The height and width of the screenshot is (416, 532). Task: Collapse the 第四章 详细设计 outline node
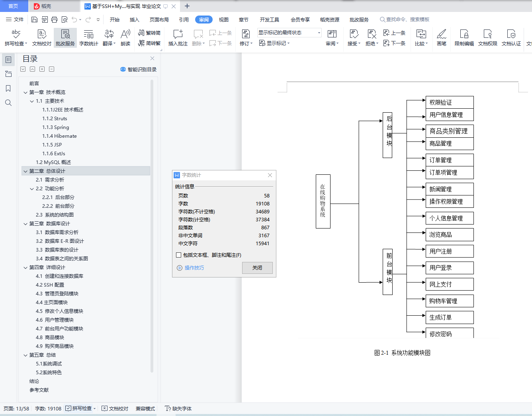[25, 268]
